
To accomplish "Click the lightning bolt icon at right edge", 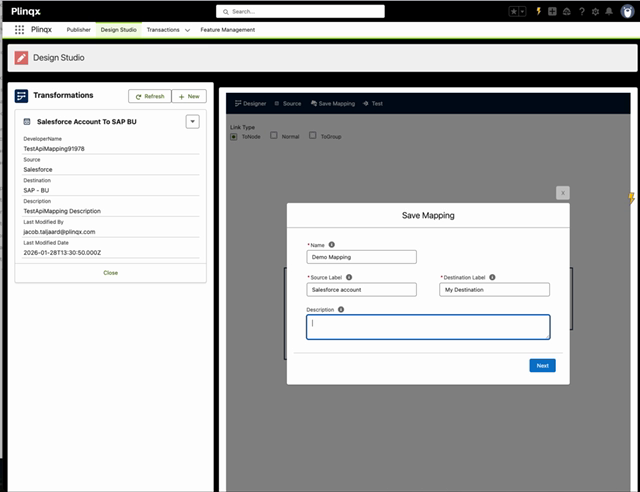I will tap(631, 198).
